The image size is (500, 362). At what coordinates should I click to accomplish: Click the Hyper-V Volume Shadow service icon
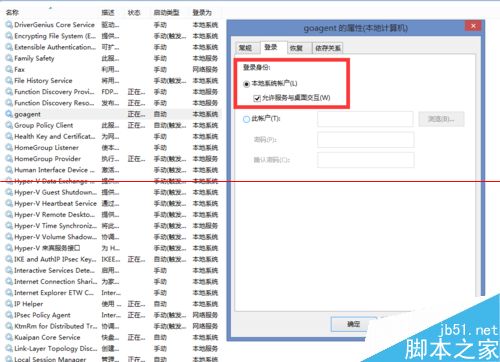click(9, 237)
